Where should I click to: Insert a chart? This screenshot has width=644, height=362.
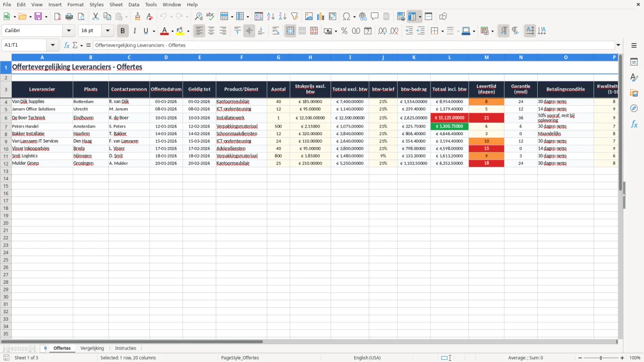[321, 17]
